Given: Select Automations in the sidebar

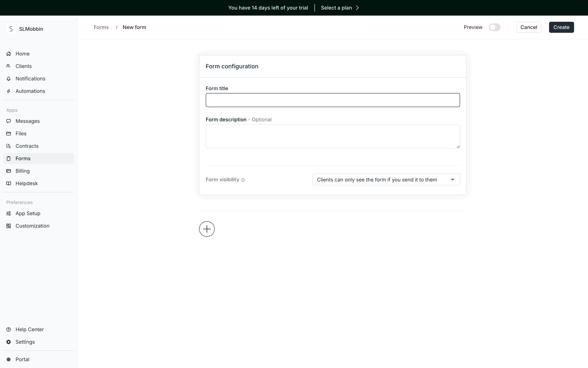Looking at the screenshot, I should click(x=39, y=91).
